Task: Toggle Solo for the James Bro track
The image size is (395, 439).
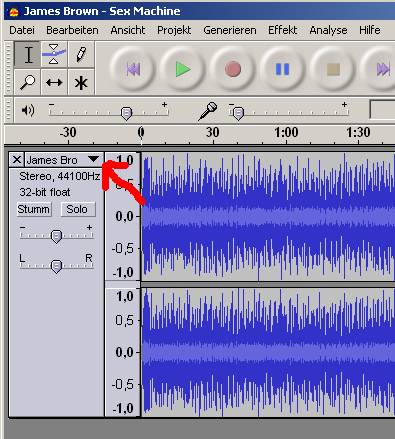Action: (78, 209)
